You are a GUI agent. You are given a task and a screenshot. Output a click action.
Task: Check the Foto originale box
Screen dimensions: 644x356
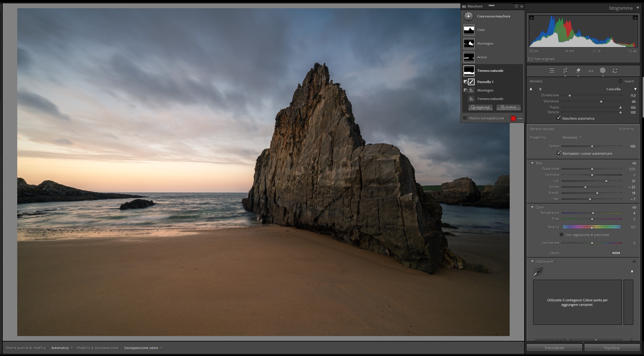[530, 59]
